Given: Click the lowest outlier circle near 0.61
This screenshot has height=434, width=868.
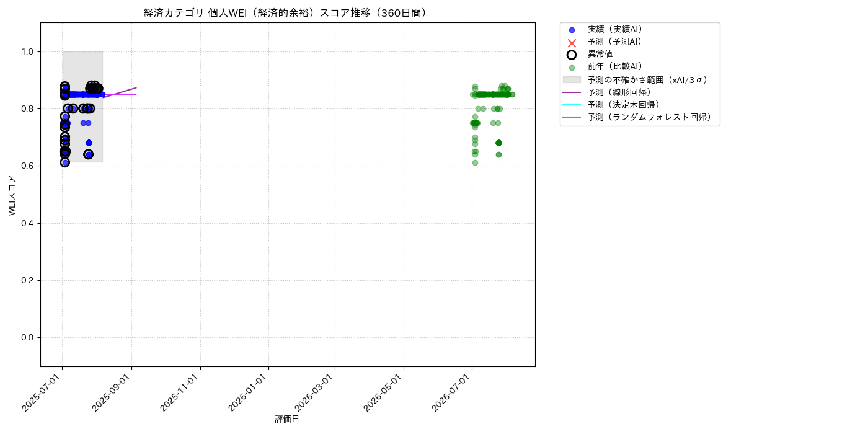Looking at the screenshot, I should pos(65,162).
